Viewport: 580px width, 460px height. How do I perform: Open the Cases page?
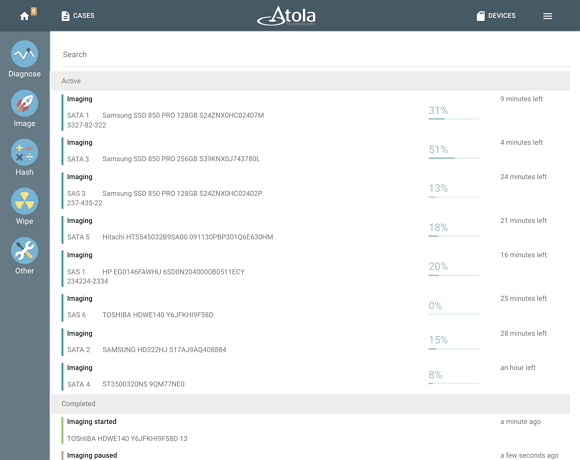pos(78,16)
